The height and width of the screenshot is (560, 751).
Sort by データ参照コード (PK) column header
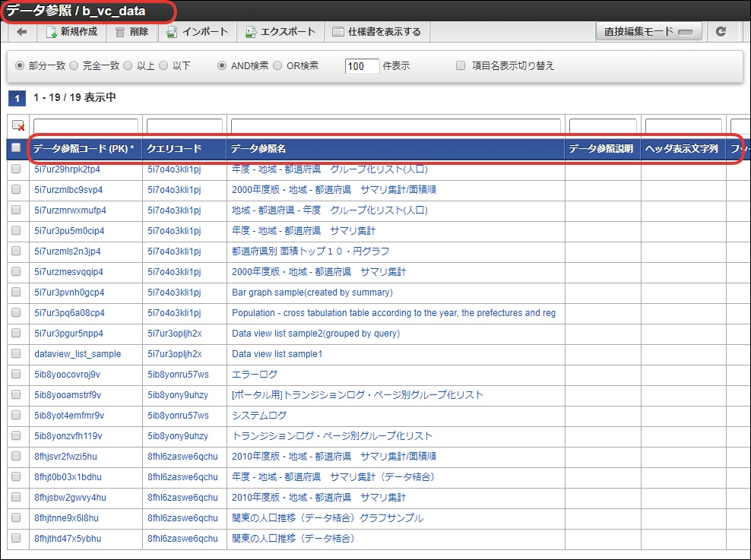pos(84,149)
